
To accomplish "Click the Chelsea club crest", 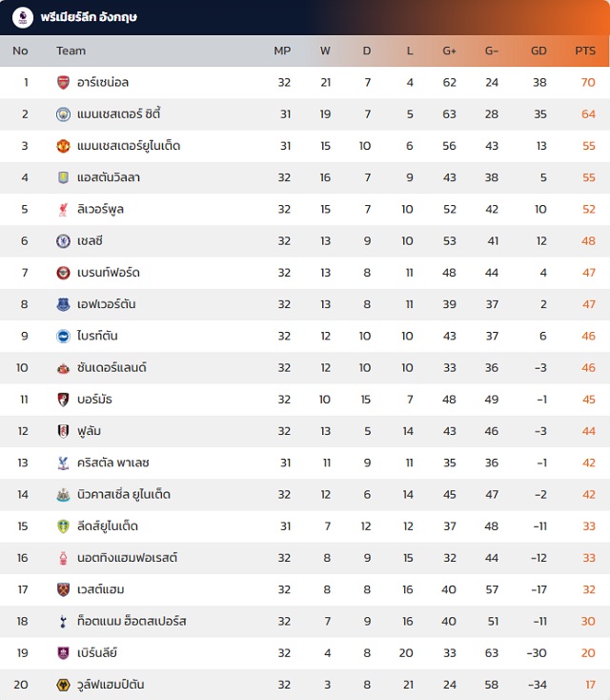I will [63, 241].
